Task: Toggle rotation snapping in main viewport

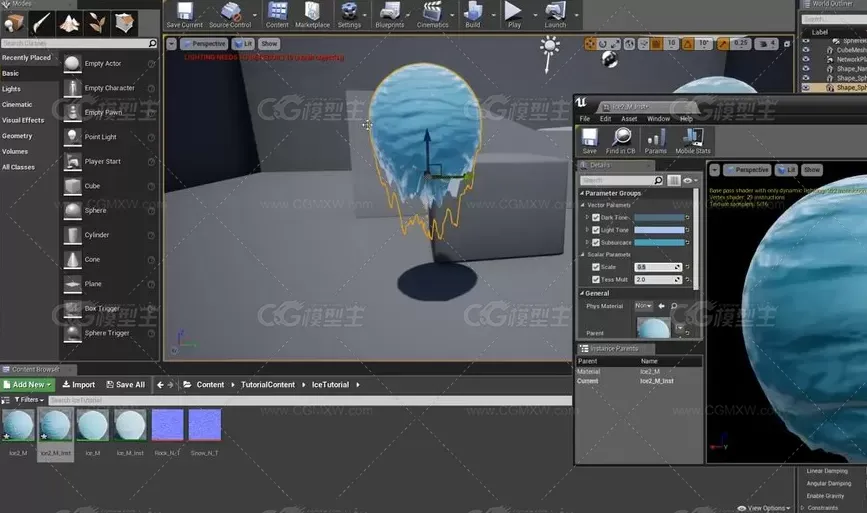Action: tap(688, 44)
